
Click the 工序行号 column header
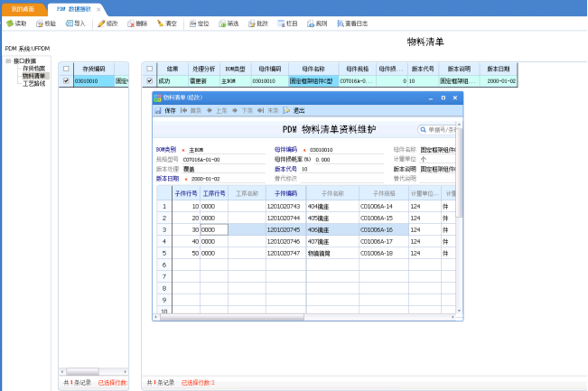tap(214, 193)
